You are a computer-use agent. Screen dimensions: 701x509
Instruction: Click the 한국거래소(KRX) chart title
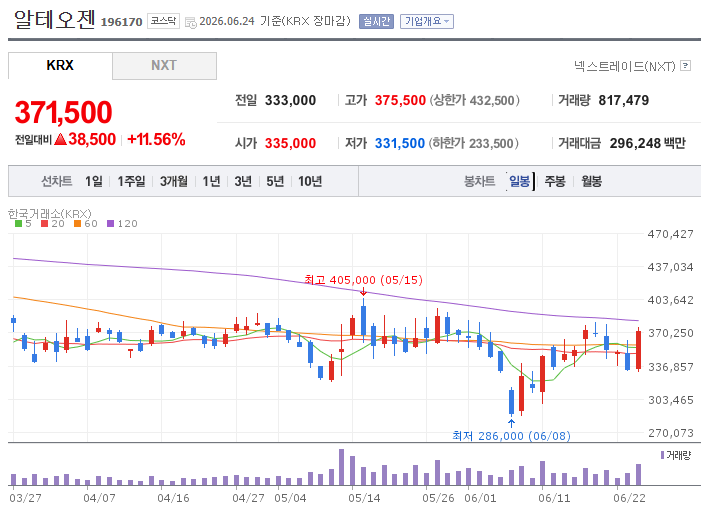click(x=50, y=214)
